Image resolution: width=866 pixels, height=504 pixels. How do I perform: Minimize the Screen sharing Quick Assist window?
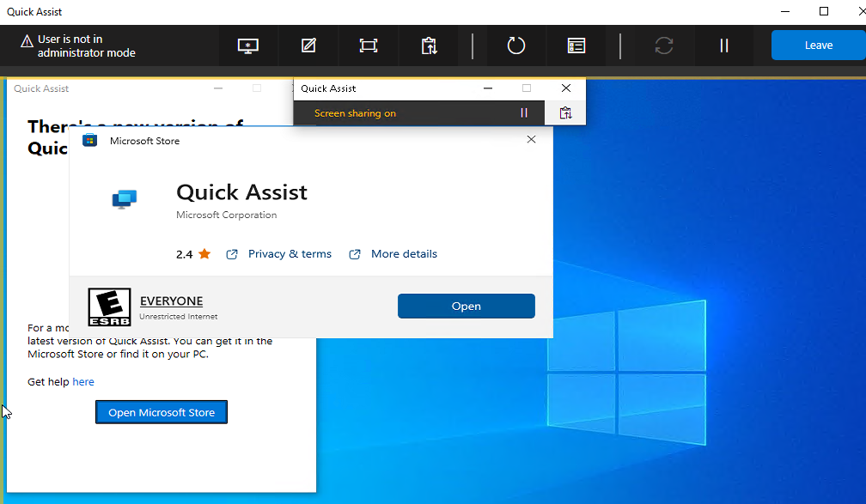[488, 88]
